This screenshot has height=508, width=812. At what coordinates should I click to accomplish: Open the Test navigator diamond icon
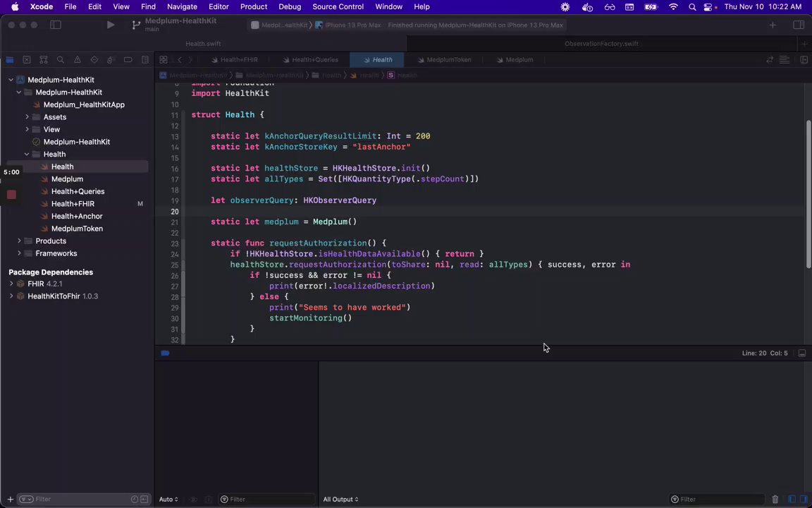coord(94,59)
